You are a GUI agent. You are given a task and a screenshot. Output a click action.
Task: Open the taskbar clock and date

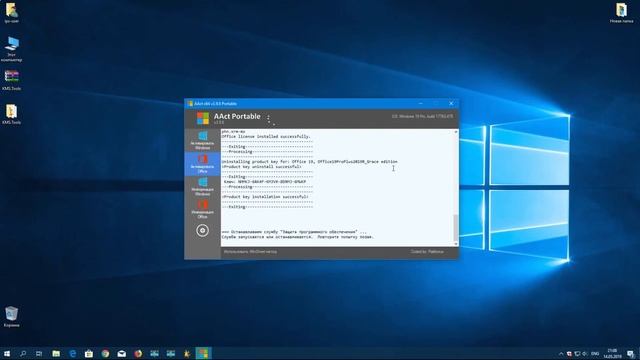[612, 353]
